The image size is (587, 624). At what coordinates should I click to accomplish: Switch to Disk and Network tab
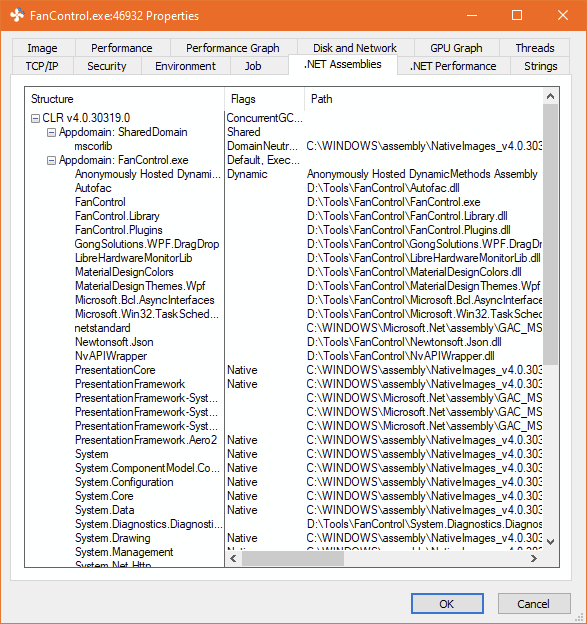pos(355,48)
